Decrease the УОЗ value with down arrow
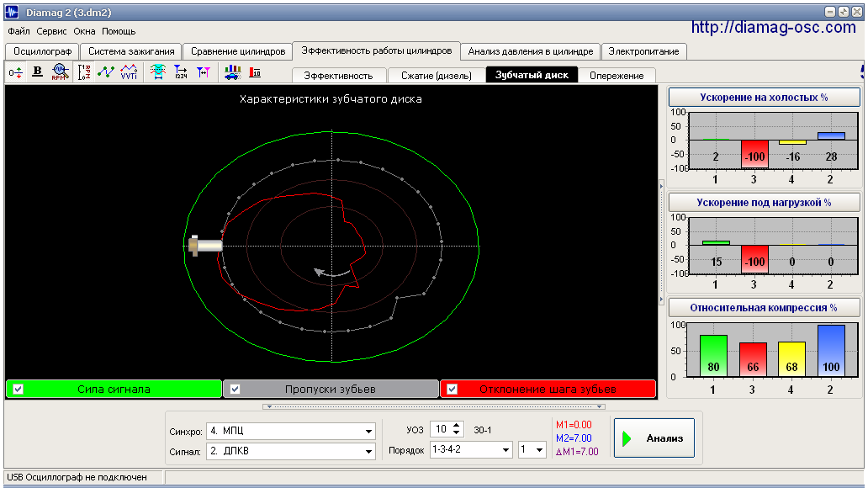This screenshot has width=868, height=488. tap(457, 432)
